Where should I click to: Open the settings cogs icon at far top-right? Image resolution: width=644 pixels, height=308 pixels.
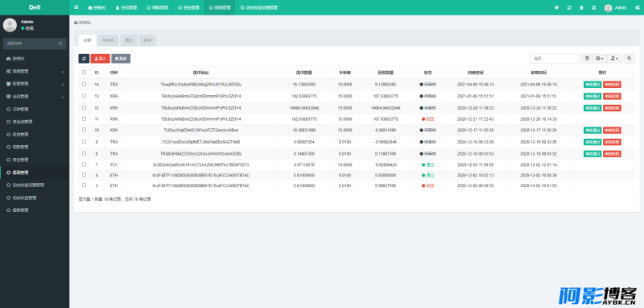tap(637, 7)
